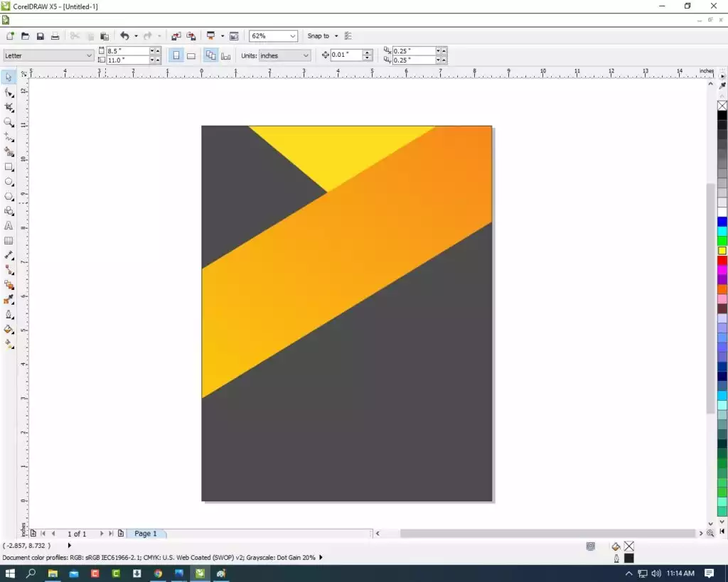Open the Windows Start menu
The height and width of the screenshot is (582, 728).
pyautogui.click(x=10, y=573)
